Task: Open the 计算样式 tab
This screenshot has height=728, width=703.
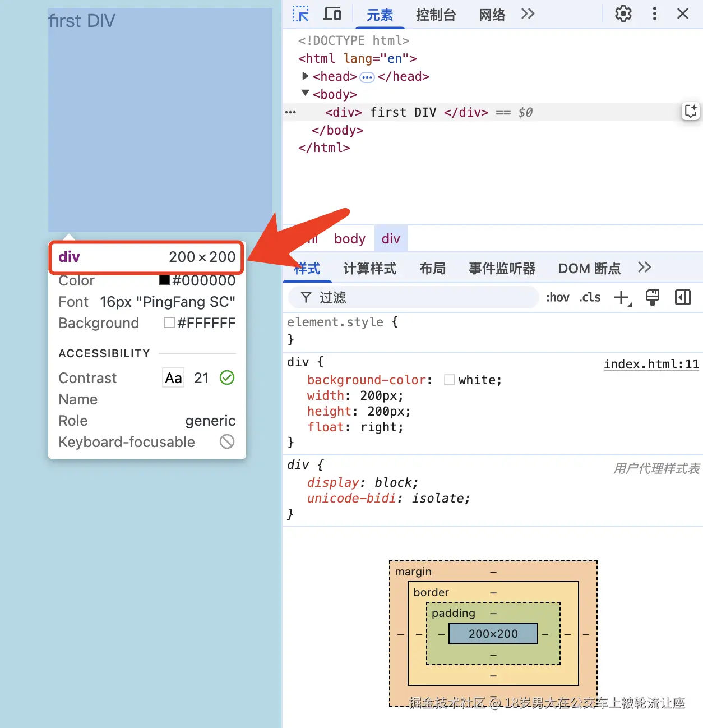Action: (x=370, y=269)
